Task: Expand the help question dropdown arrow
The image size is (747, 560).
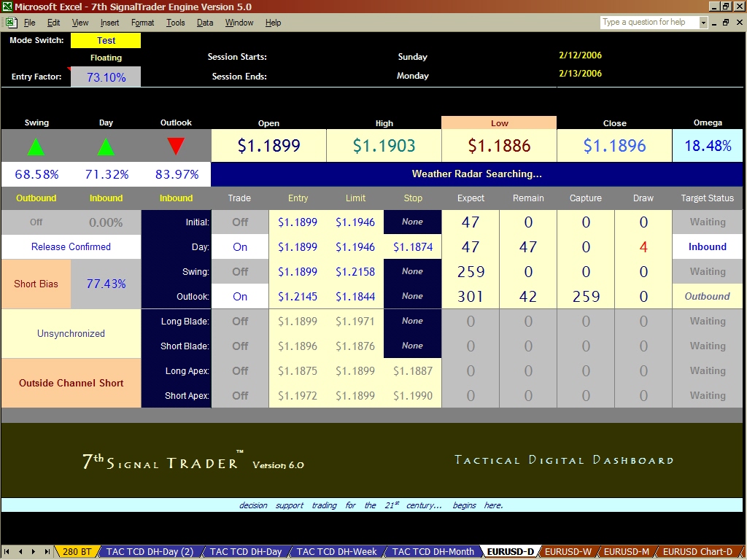Action: click(x=703, y=23)
